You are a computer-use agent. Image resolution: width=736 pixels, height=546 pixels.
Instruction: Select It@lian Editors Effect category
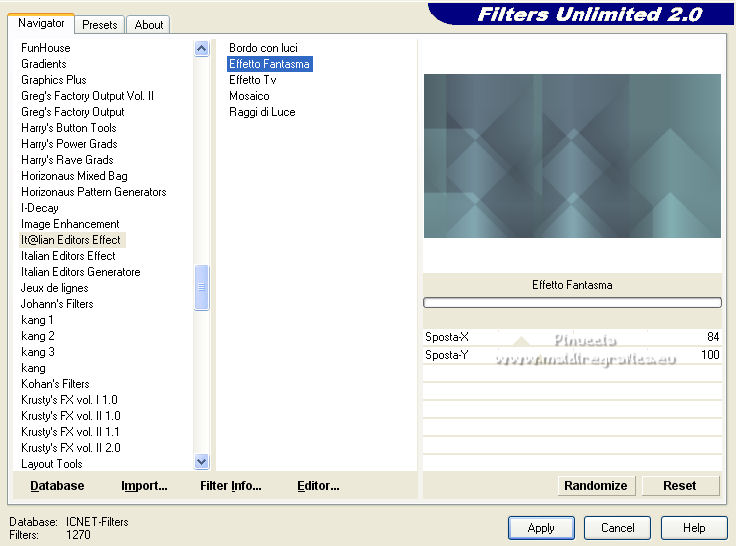71,239
